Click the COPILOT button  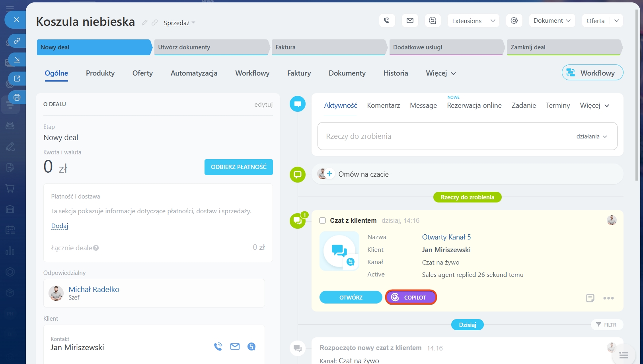coord(411,298)
